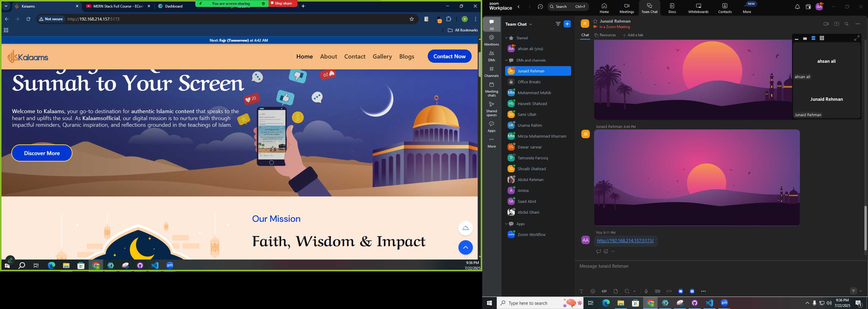Start a new chat with the blue plus button
Image resolution: width=868 pixels, height=309 pixels.
tap(568, 24)
